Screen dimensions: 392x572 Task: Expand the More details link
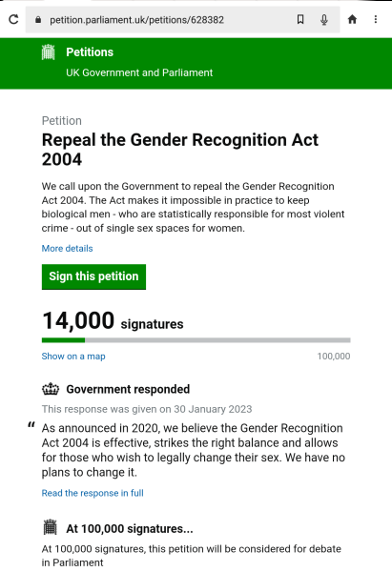(67, 249)
